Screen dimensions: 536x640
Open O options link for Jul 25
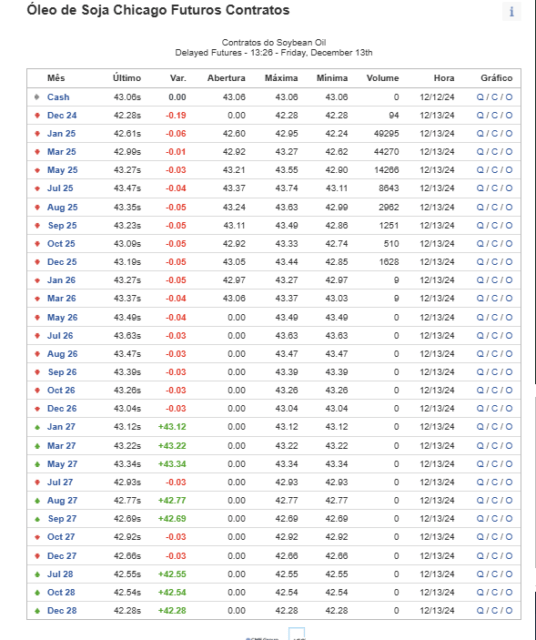(x=509, y=188)
